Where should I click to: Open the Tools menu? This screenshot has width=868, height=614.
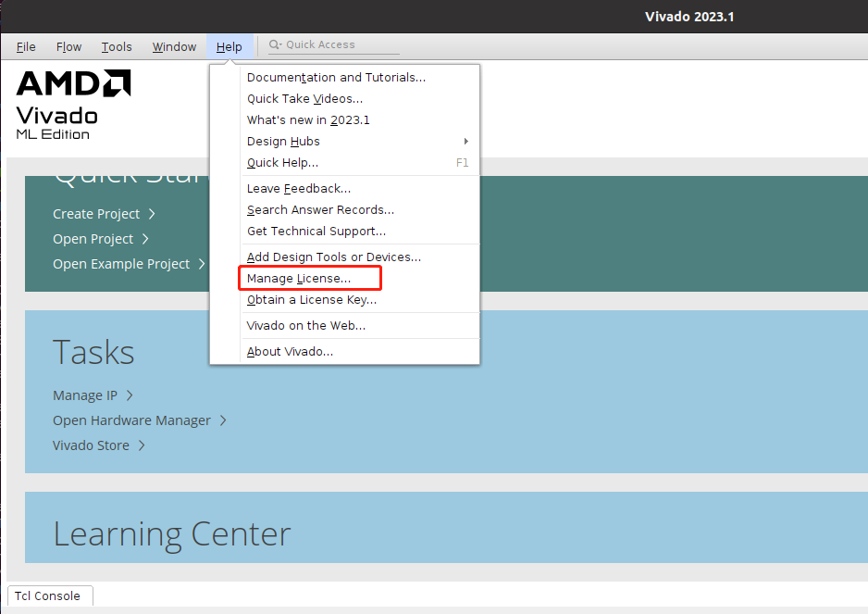point(117,46)
